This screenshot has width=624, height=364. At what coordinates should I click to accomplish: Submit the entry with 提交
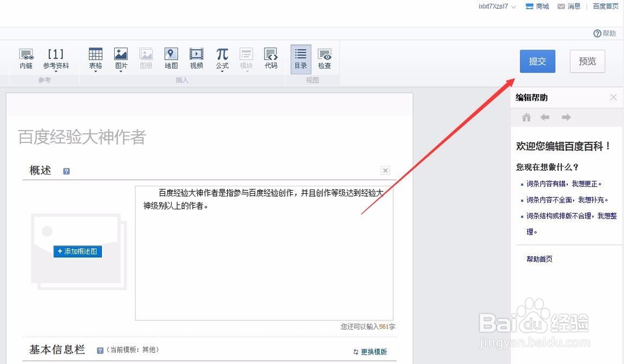pyautogui.click(x=537, y=61)
